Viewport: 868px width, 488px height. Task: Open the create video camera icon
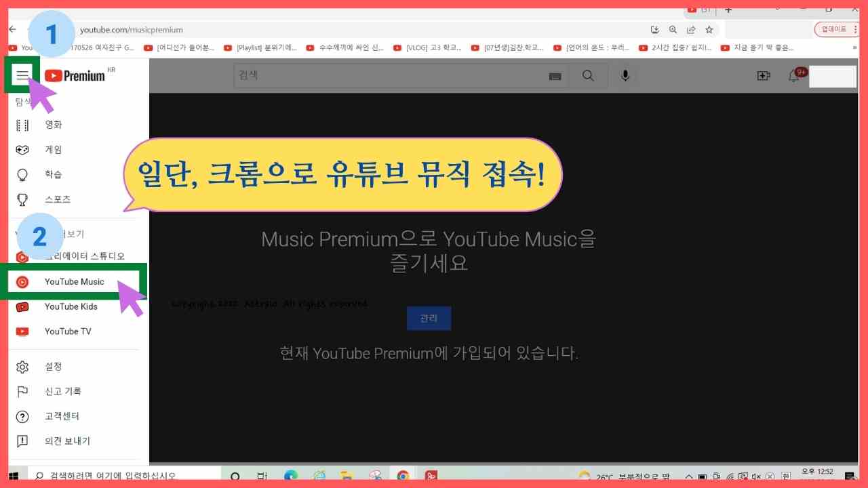coord(764,76)
